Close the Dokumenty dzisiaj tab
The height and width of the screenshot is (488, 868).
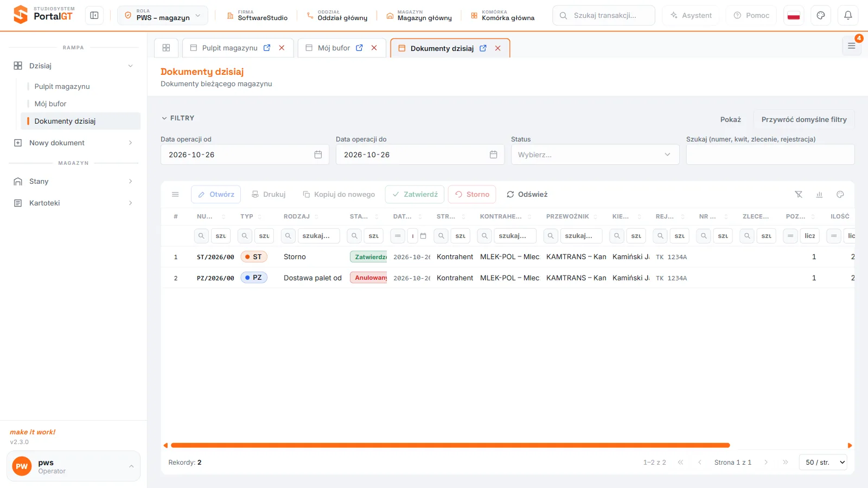(x=498, y=48)
